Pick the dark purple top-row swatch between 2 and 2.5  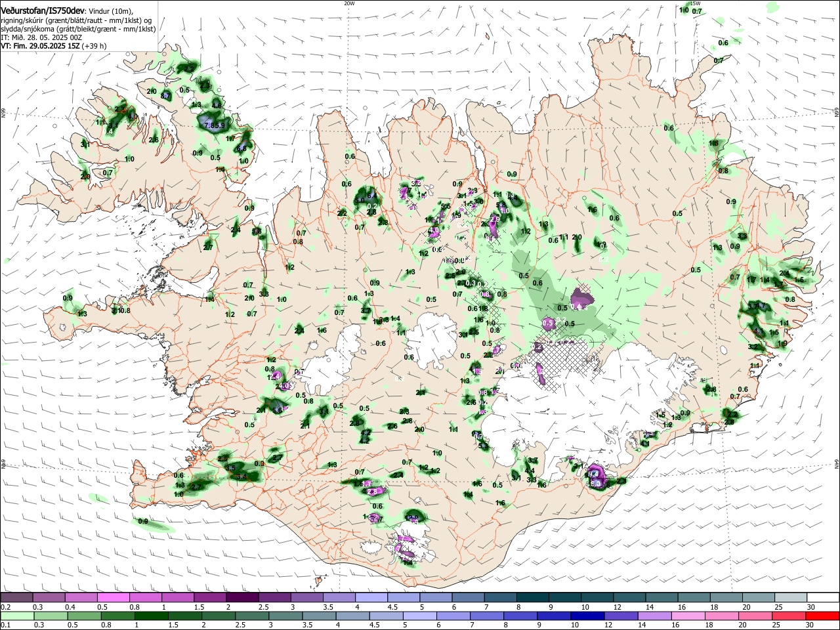(x=242, y=598)
